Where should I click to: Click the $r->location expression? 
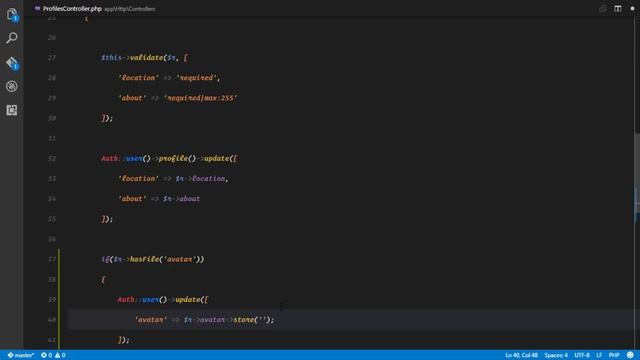click(x=200, y=178)
